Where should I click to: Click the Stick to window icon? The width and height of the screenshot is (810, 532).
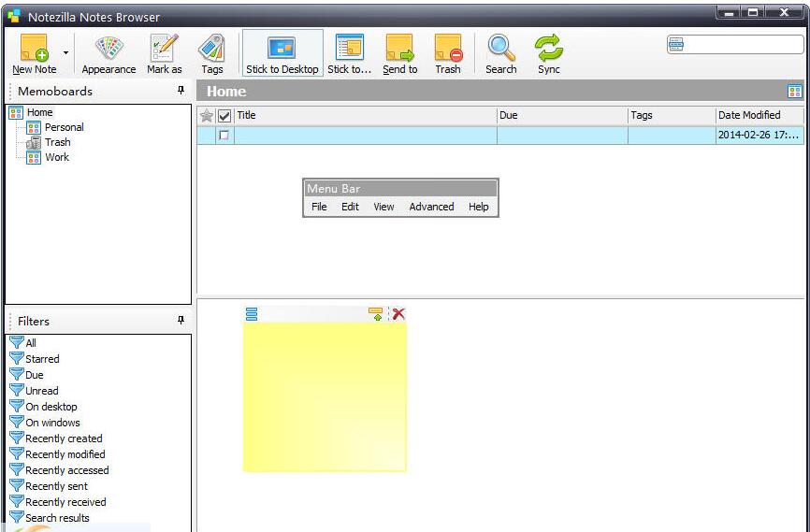point(349,53)
